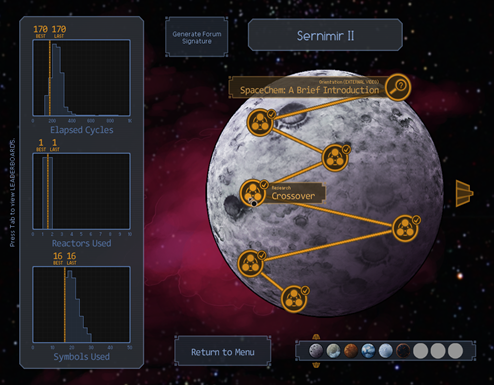Screen dimensions: 494x385
Task: Select the pale green cloudy planet thumbnail
Action: (x=333, y=351)
